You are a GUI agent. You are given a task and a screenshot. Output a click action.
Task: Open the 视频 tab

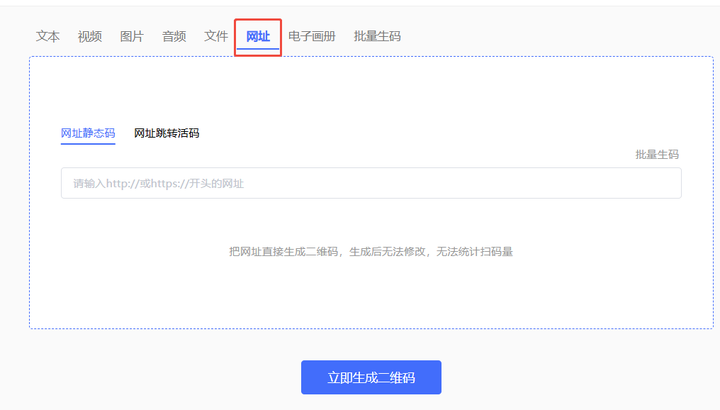point(90,36)
